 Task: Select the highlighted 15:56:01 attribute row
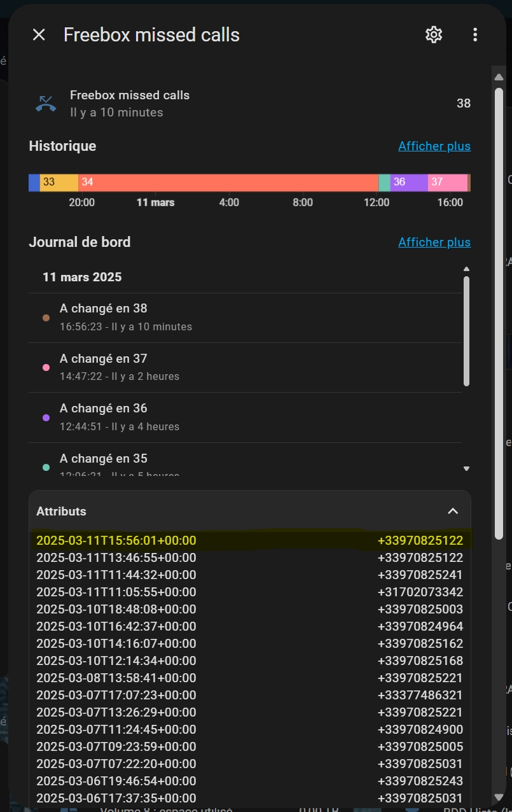tap(249, 541)
